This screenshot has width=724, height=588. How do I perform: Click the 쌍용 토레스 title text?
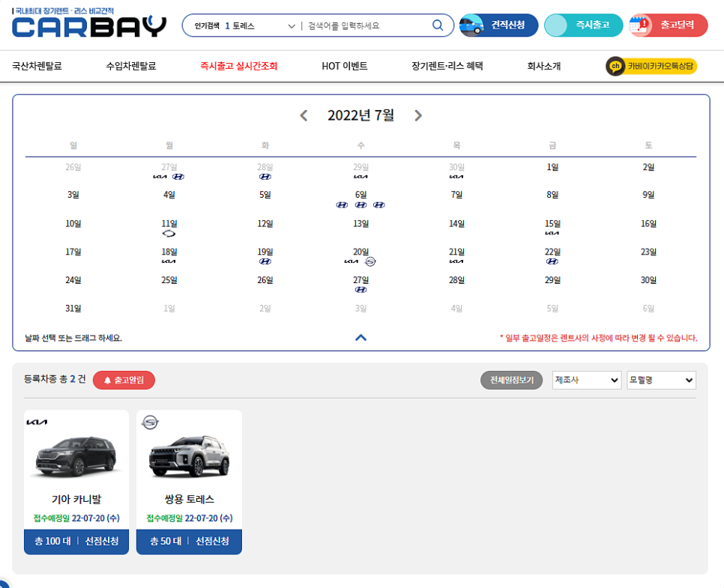[x=190, y=500]
